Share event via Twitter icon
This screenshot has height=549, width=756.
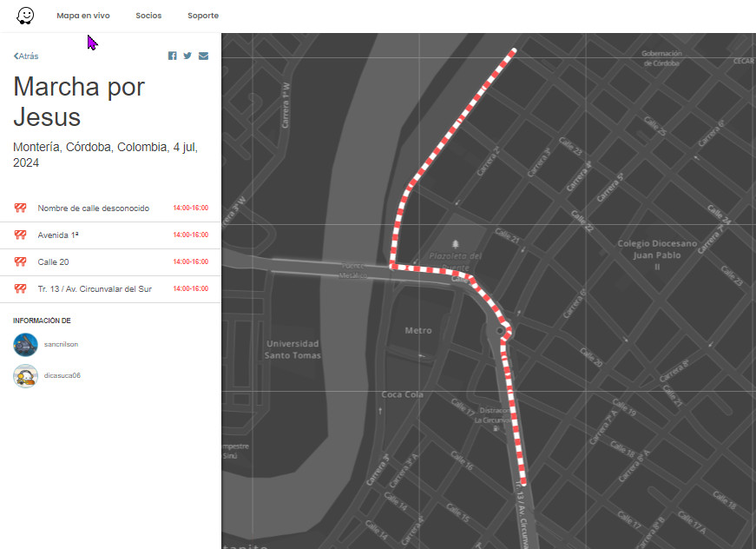(x=187, y=56)
